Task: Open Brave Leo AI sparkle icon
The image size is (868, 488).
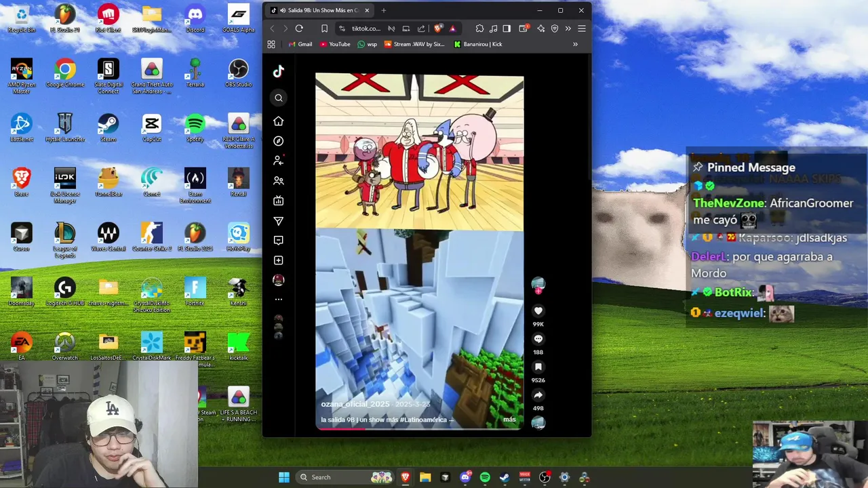Action: [540, 28]
